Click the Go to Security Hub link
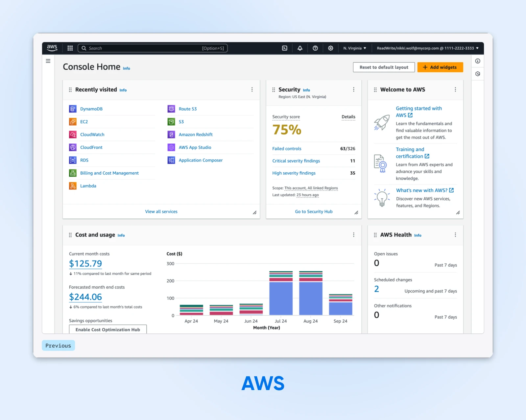The height and width of the screenshot is (420, 526). click(314, 212)
